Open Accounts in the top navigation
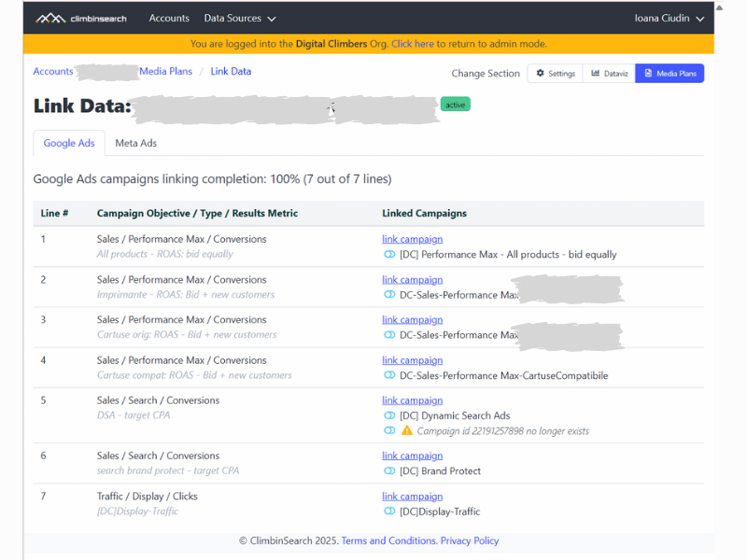This screenshot has width=747, height=560. (x=169, y=18)
